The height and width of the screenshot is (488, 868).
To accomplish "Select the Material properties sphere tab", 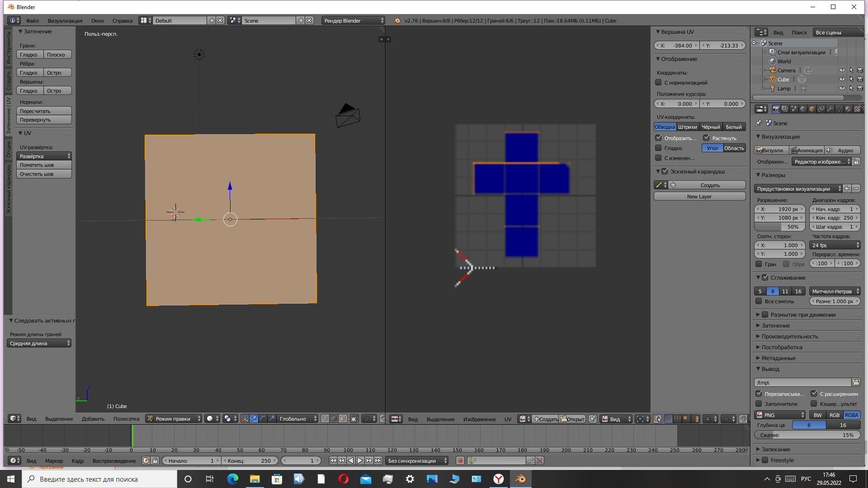I will coord(848,109).
